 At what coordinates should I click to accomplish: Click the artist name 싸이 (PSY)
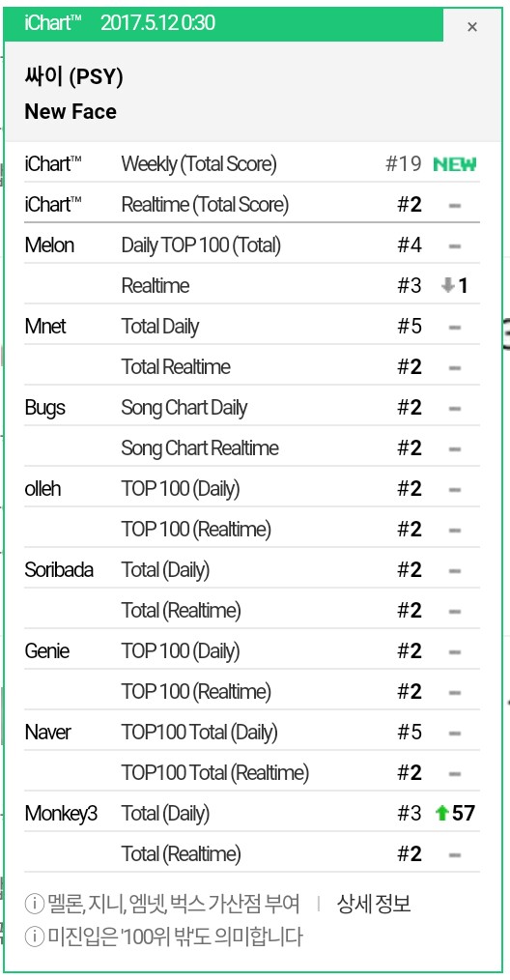pos(73,77)
